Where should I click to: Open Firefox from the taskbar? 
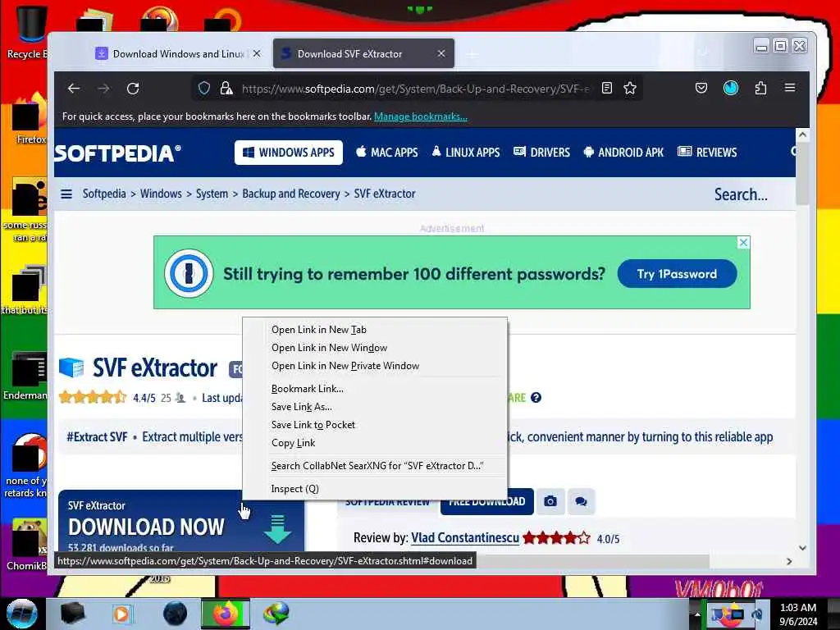point(226,614)
